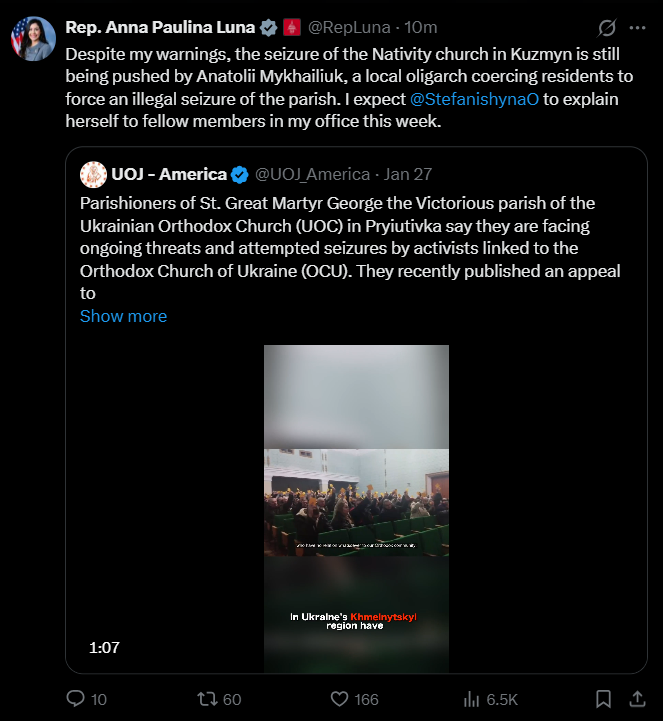Click the Rep. Anna Paulina Luna display name
This screenshot has width=663, height=721.
click(x=160, y=28)
